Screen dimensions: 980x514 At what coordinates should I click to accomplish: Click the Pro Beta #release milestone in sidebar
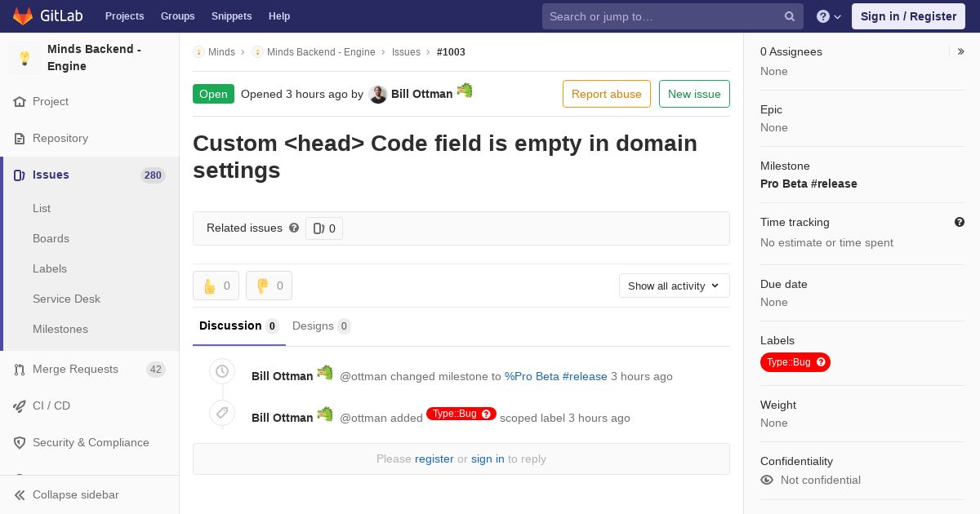coord(808,184)
